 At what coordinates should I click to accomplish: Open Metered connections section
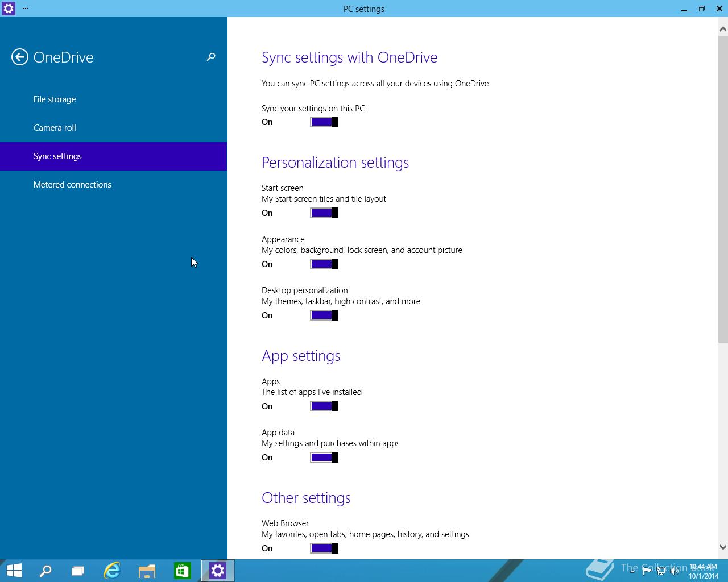(114, 185)
